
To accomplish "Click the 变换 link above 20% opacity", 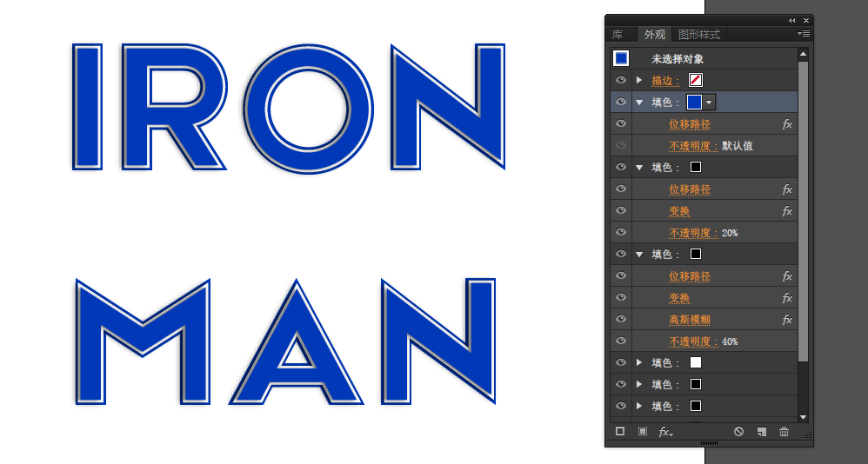I will pos(679,211).
